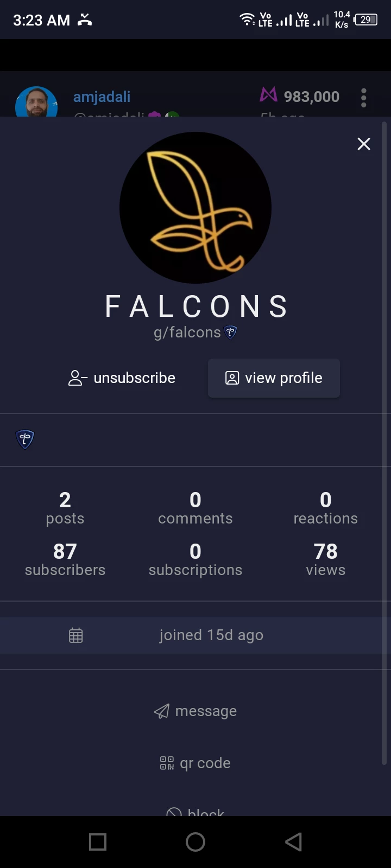The height and width of the screenshot is (868, 391).
Task: Tap amjadali's profile picture
Action: pos(36,102)
